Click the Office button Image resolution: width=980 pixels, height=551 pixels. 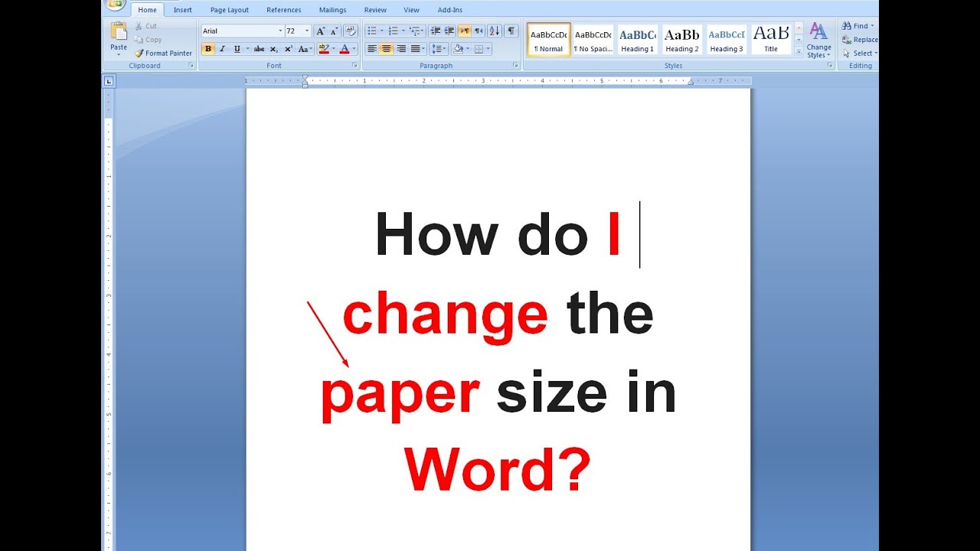(x=116, y=5)
